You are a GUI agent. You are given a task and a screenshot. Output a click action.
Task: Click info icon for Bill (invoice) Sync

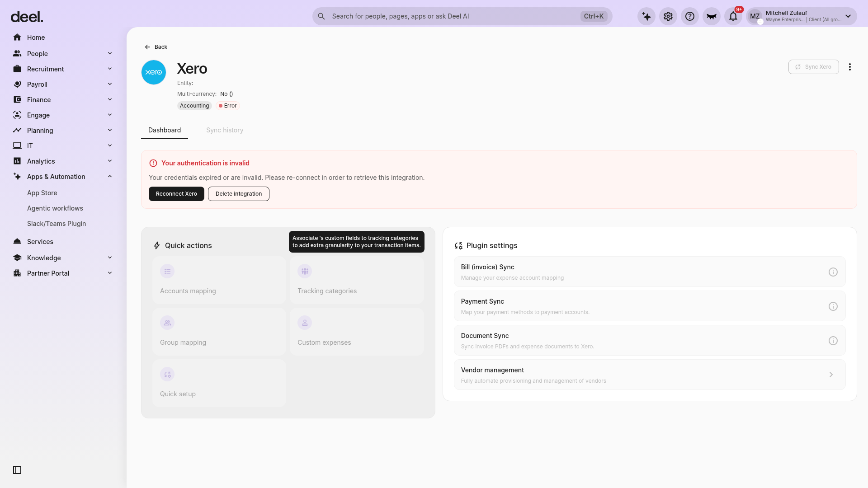[833, 272]
